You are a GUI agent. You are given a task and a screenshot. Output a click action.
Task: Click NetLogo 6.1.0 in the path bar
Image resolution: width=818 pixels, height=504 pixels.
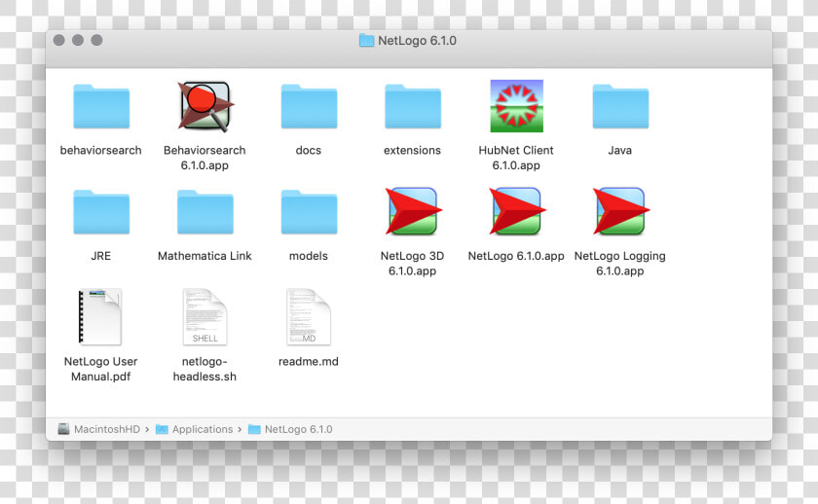pos(298,429)
